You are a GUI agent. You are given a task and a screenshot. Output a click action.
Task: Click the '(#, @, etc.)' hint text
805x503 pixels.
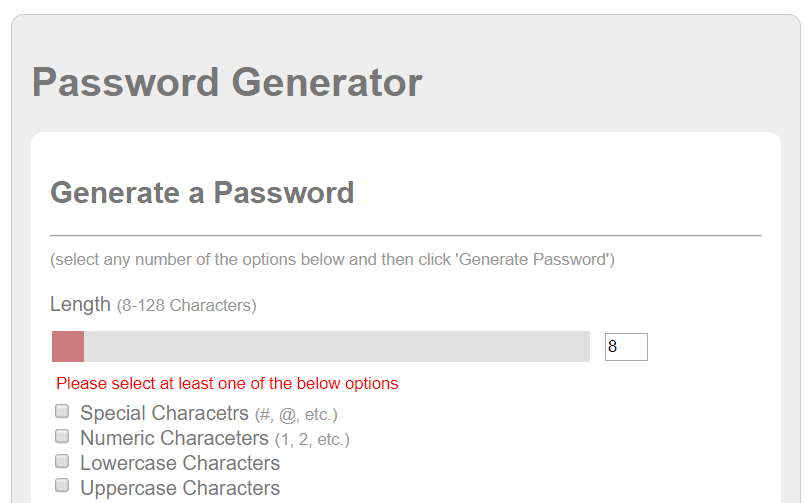296,415
